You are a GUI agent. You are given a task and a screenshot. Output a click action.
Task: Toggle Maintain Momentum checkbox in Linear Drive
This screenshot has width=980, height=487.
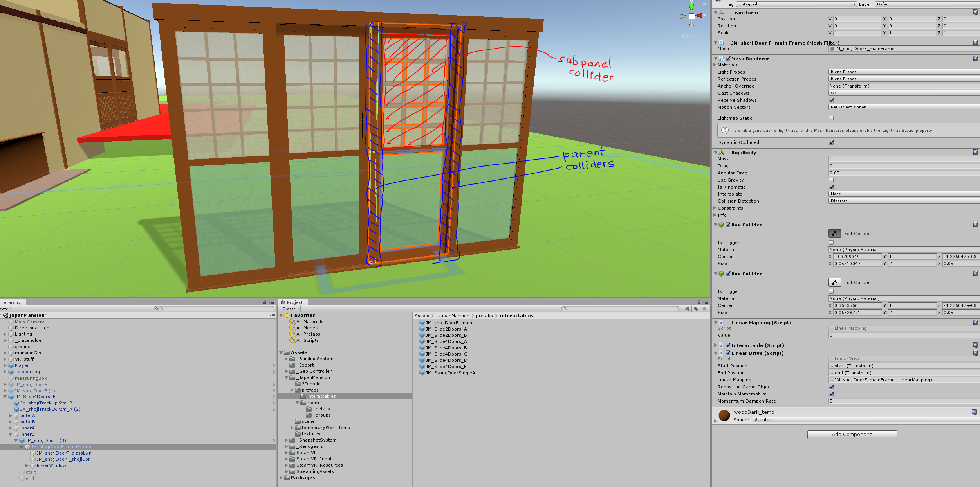831,394
